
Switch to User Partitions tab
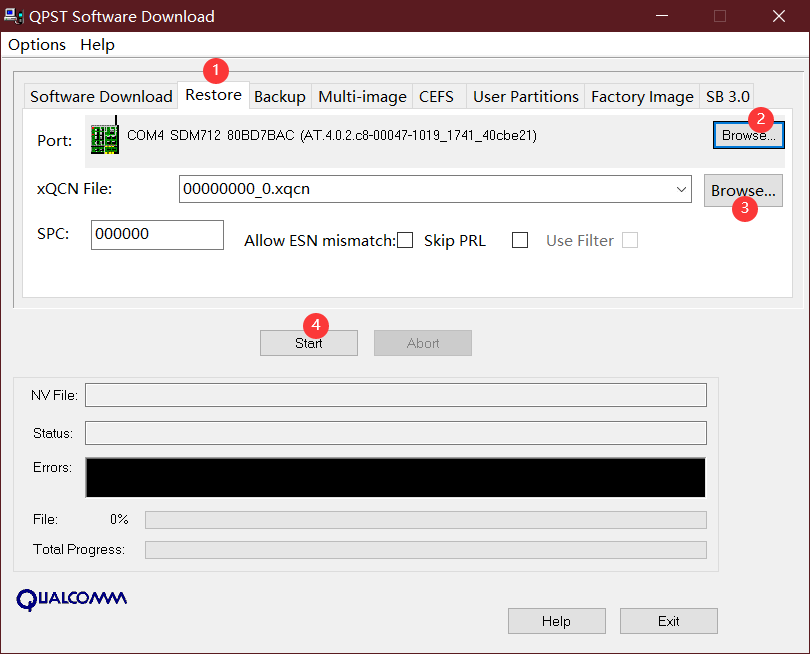click(525, 97)
